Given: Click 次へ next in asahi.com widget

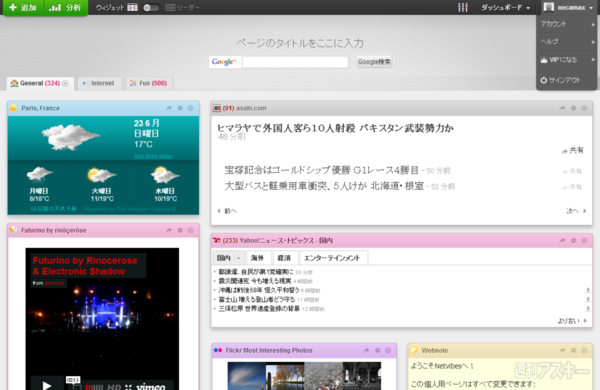Looking at the screenshot, I should (576, 211).
